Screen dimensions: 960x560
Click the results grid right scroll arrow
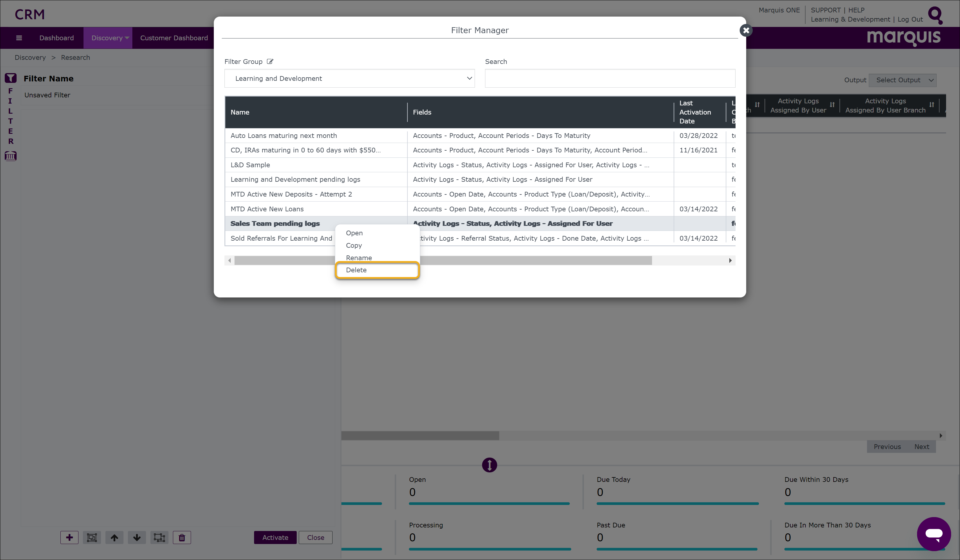[940, 435]
